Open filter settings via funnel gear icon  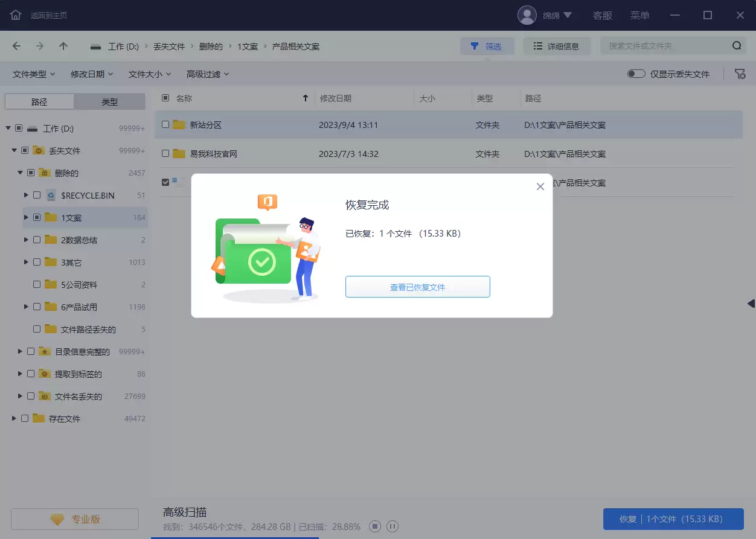(x=740, y=74)
